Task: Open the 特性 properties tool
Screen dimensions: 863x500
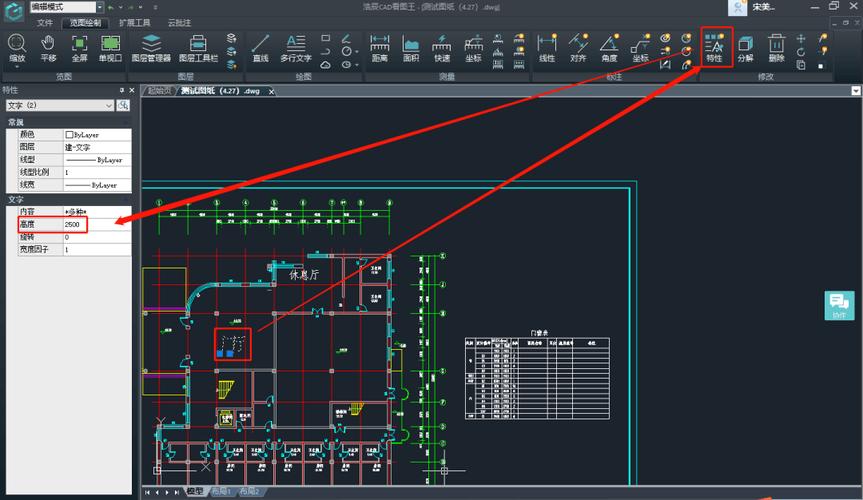Action: (x=714, y=47)
